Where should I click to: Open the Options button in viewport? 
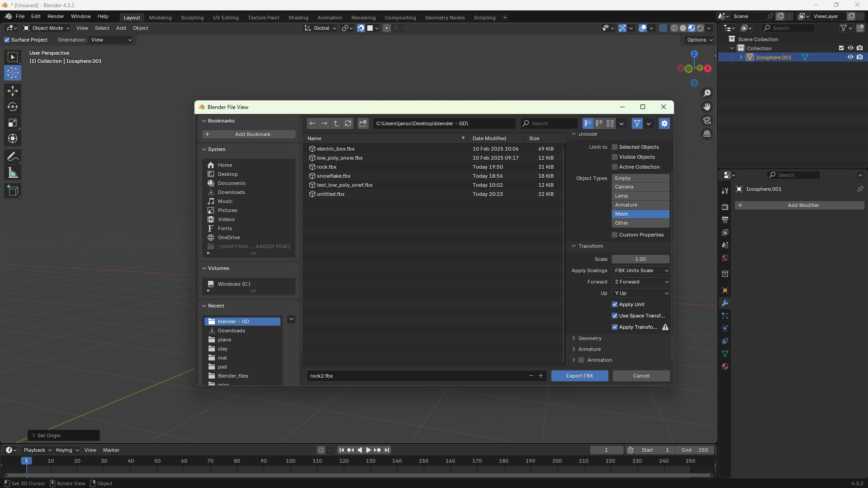(x=699, y=40)
